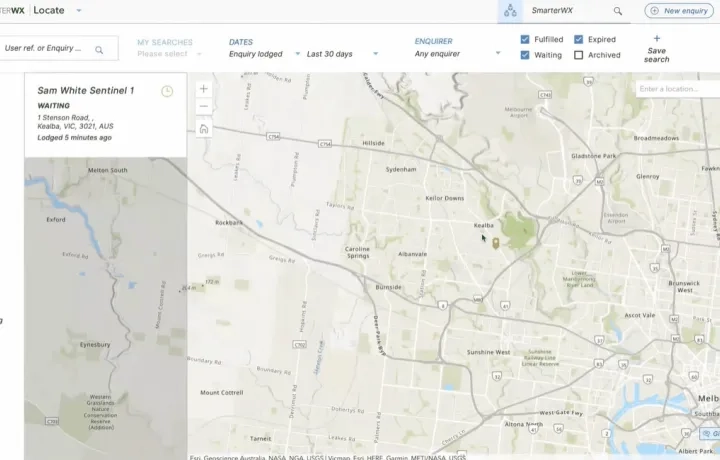Click the Gladstone Park map label
Screen dimensions: 720x460
coord(594,156)
